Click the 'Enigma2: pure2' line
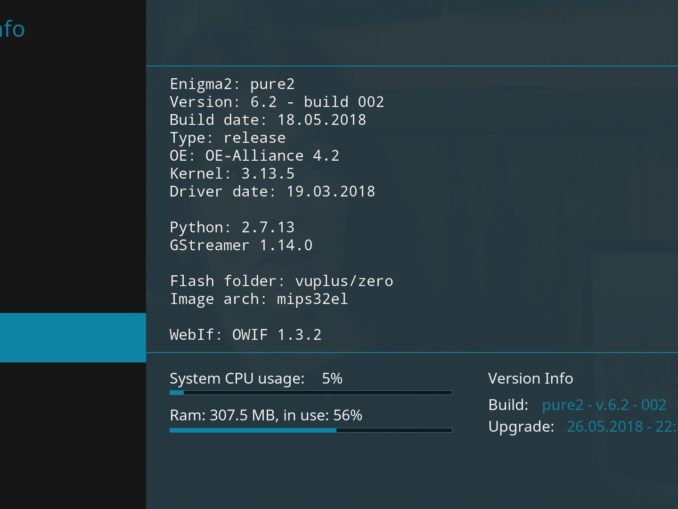This screenshot has width=678, height=509. pos(232,84)
